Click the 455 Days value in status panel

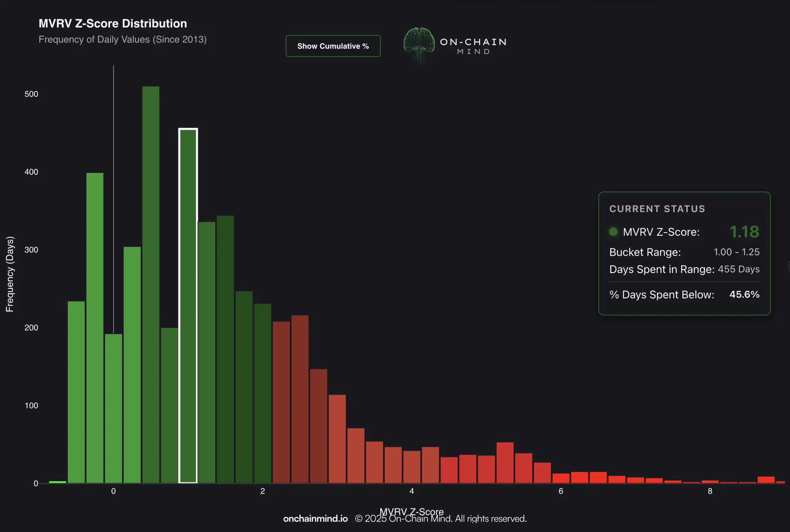(738, 269)
